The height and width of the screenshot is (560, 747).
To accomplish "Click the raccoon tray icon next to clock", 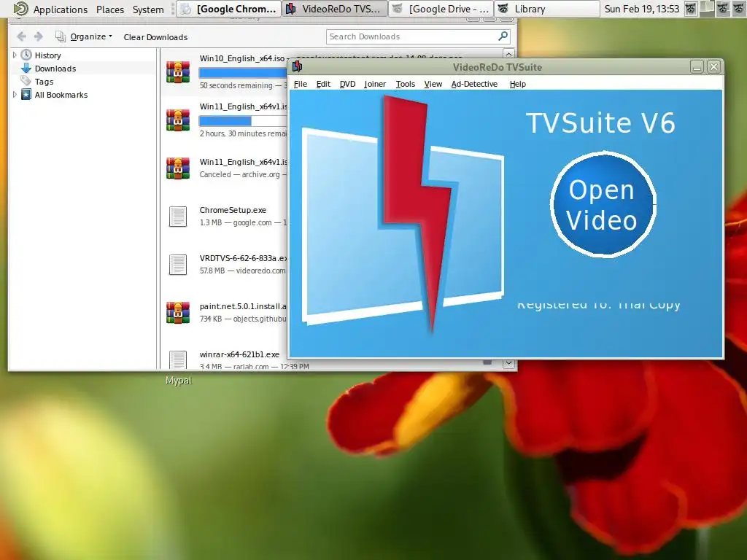I will pyautogui.click(x=691, y=9).
